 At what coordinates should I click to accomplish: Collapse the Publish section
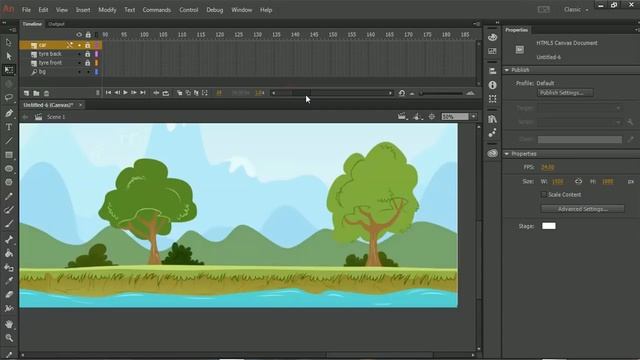pos(507,70)
